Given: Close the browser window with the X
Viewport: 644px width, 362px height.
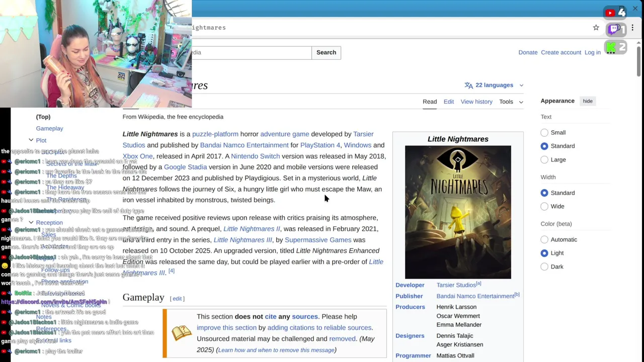Looking at the screenshot, I should pos(635,9).
